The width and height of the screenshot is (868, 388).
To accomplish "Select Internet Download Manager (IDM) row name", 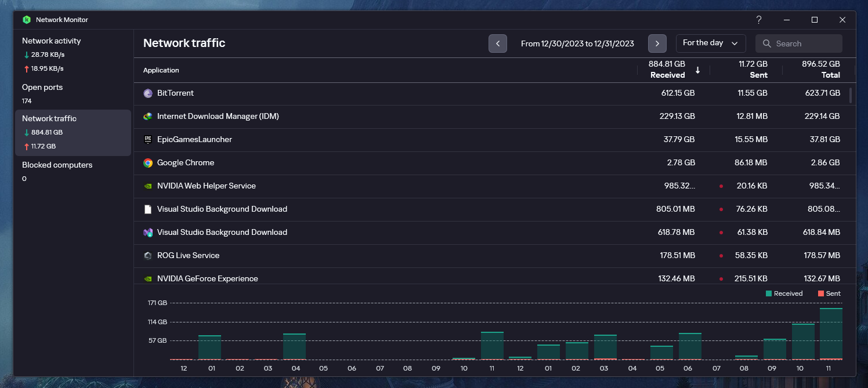I will (x=218, y=116).
